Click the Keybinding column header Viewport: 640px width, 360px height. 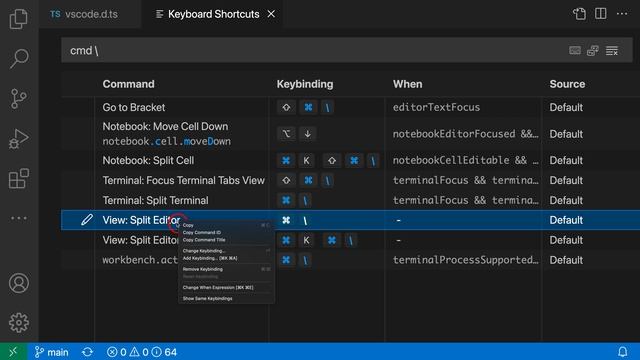tap(305, 84)
